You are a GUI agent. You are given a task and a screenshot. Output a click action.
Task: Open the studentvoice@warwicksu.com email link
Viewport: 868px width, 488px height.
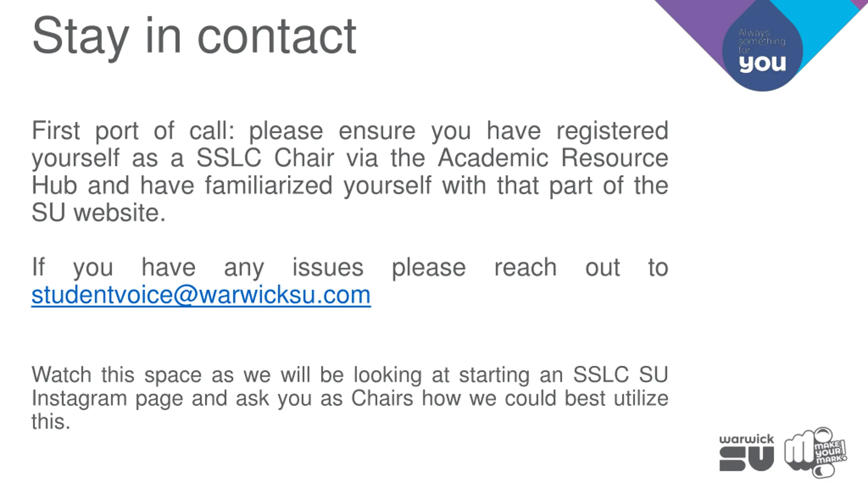coord(201,295)
